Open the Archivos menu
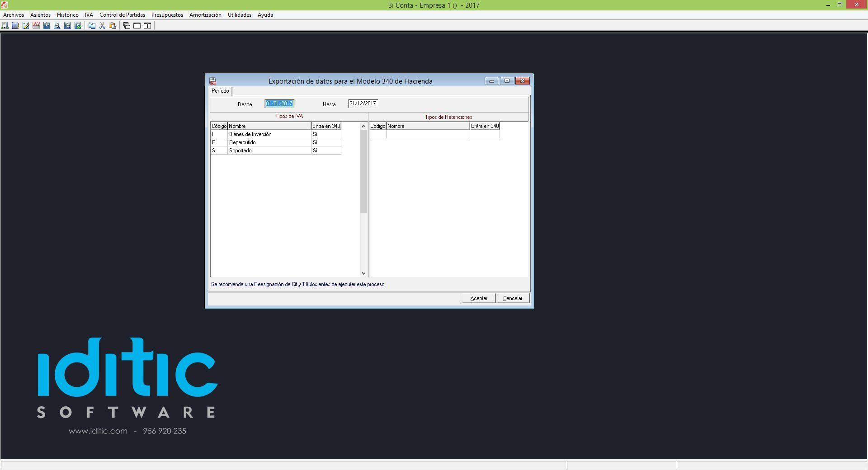The height and width of the screenshot is (470, 868). (14, 15)
